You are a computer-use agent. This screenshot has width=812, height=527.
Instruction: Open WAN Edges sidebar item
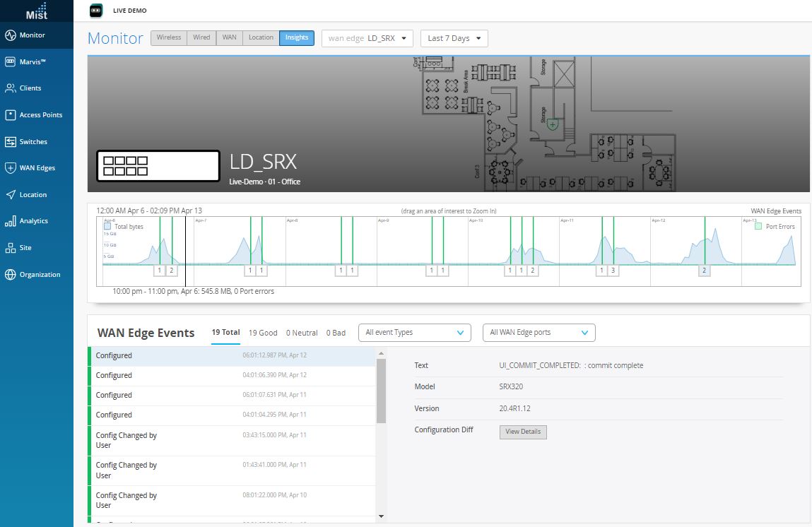pos(11,168)
